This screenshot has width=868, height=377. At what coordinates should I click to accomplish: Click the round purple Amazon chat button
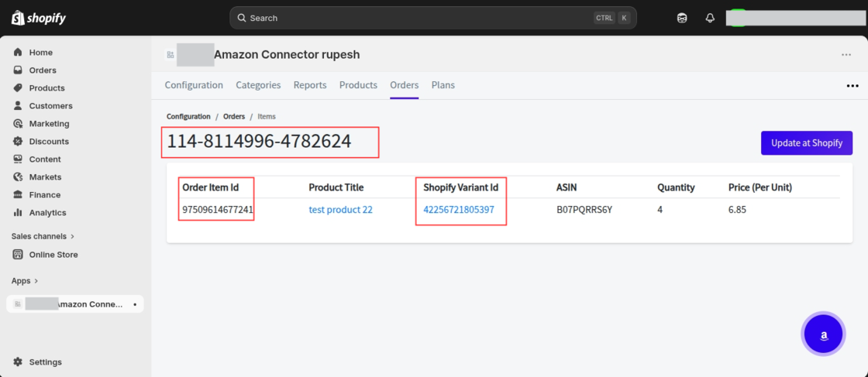(x=823, y=334)
